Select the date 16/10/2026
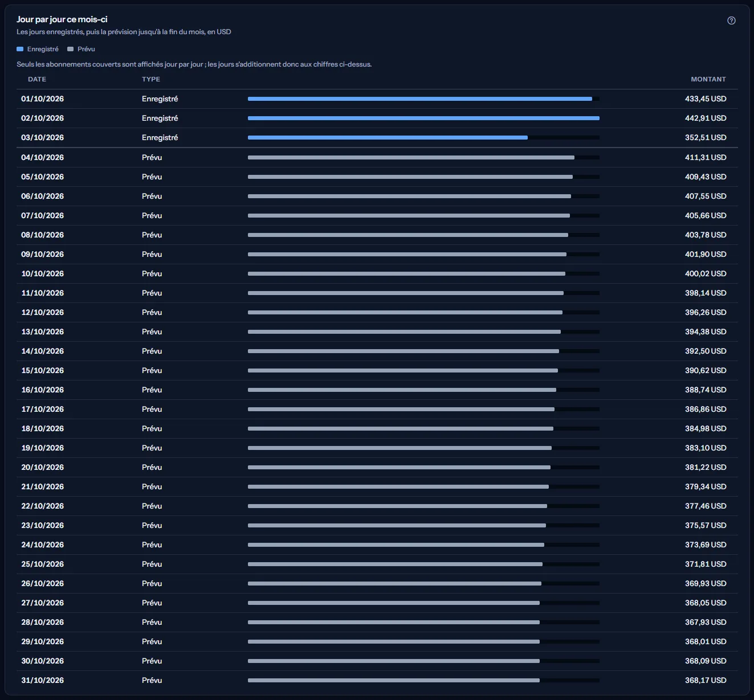Screen dimensions: 754x700 (43, 390)
